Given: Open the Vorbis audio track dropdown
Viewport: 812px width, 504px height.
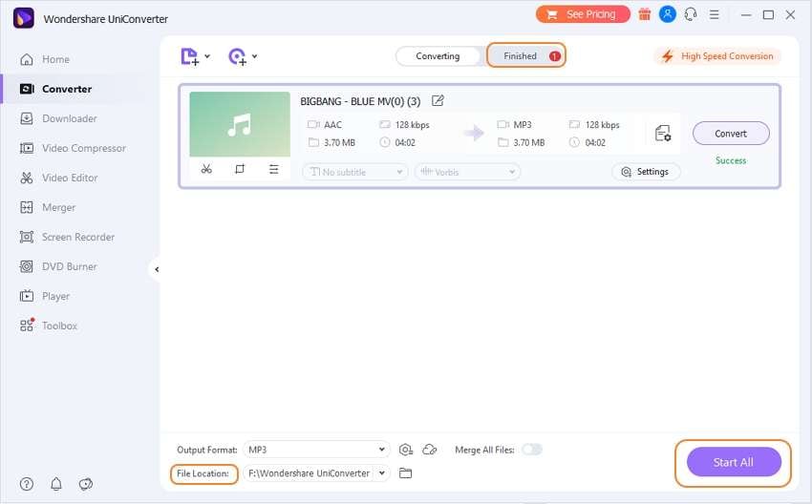Looking at the screenshot, I should [x=468, y=172].
